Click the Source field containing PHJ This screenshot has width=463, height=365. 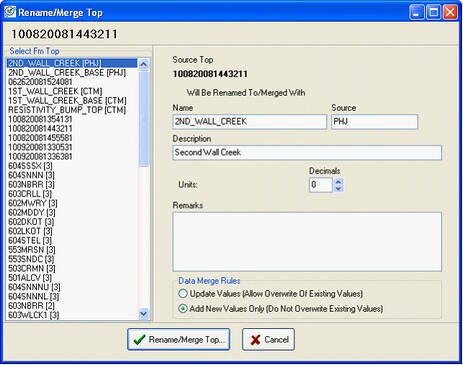tap(374, 122)
